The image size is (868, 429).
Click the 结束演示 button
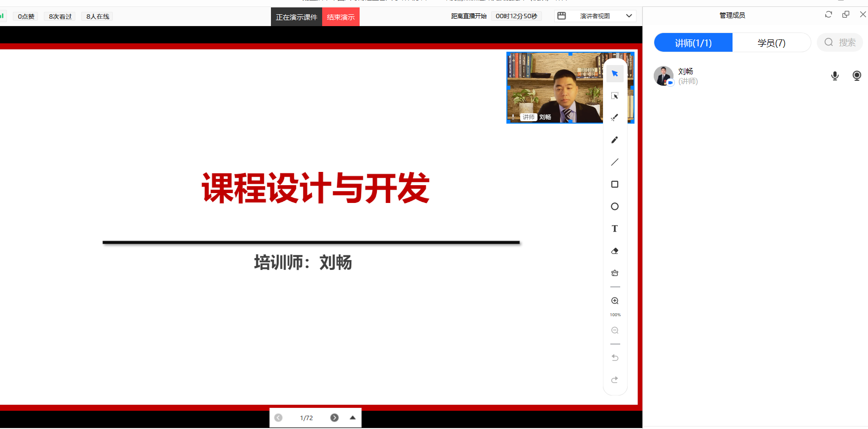[341, 17]
